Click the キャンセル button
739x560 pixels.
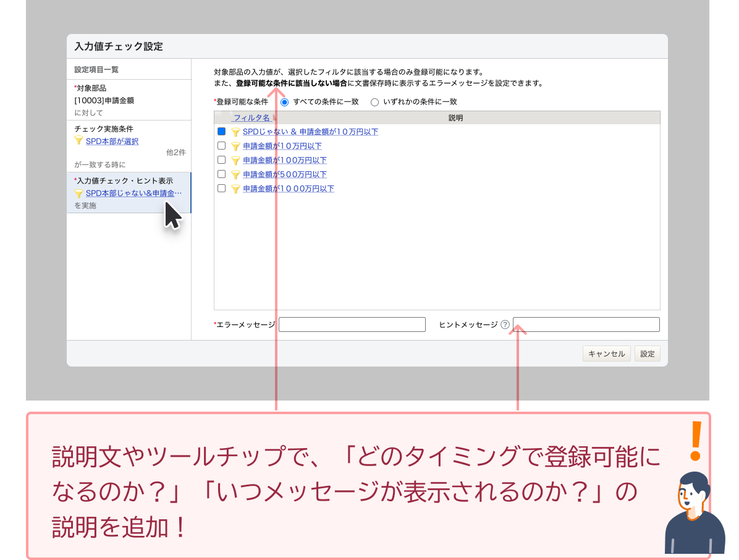pos(607,354)
